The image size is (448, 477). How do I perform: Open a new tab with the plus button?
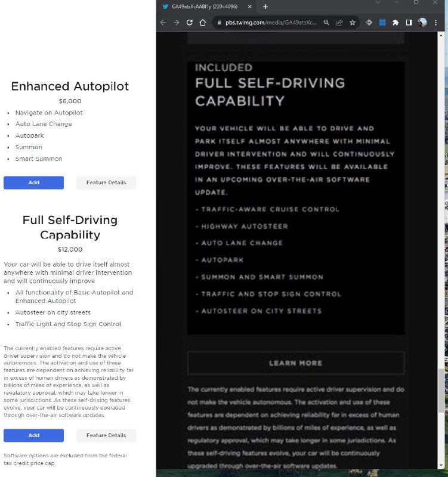pos(265,7)
